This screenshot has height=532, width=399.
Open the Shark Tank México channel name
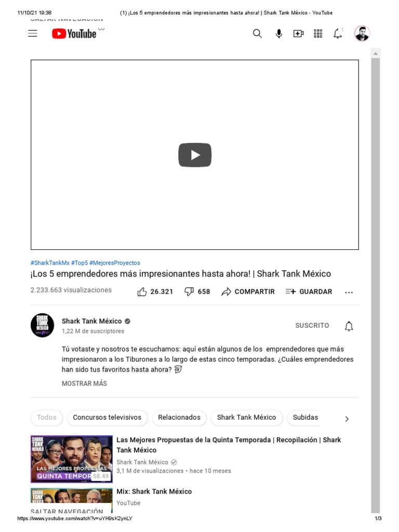(x=91, y=321)
